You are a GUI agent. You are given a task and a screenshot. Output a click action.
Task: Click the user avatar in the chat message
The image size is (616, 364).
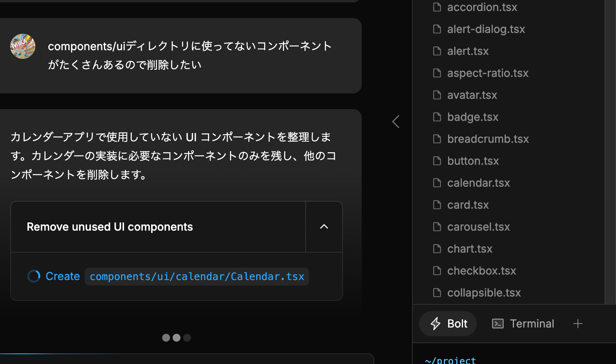tap(23, 46)
